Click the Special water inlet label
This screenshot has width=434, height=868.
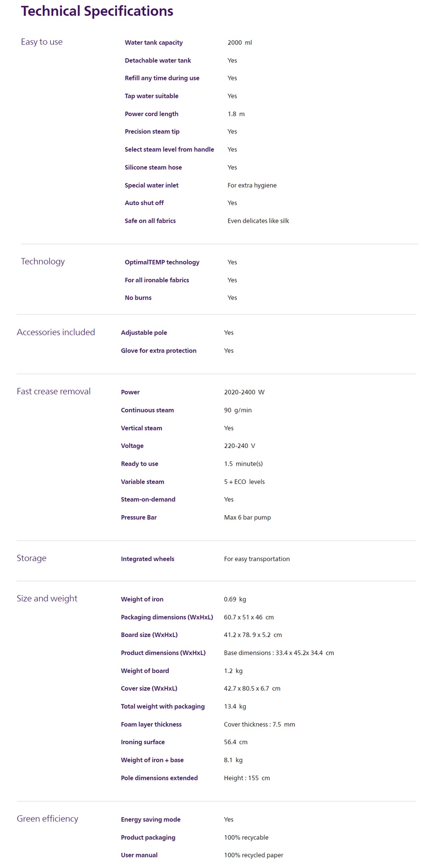pos(151,185)
